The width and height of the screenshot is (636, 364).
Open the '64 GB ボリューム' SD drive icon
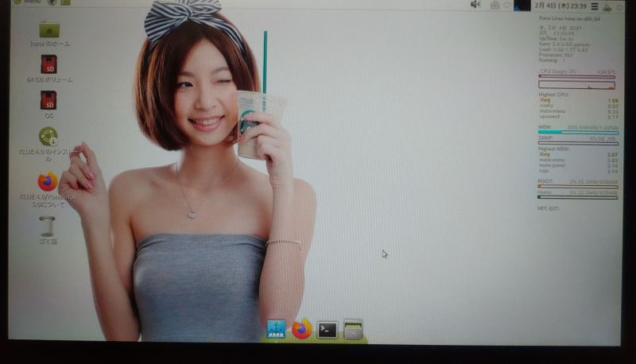[49, 69]
